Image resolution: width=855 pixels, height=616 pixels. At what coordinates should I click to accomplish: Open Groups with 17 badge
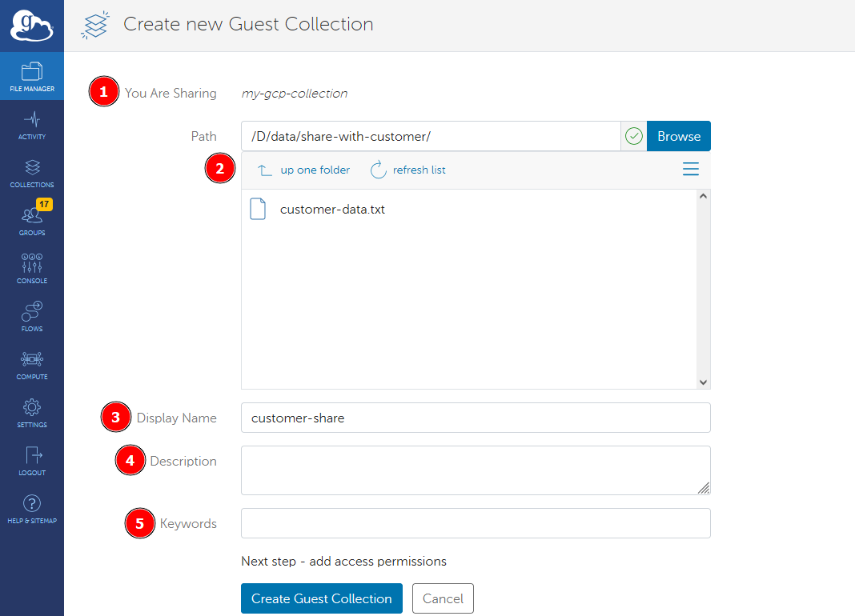pos(32,220)
